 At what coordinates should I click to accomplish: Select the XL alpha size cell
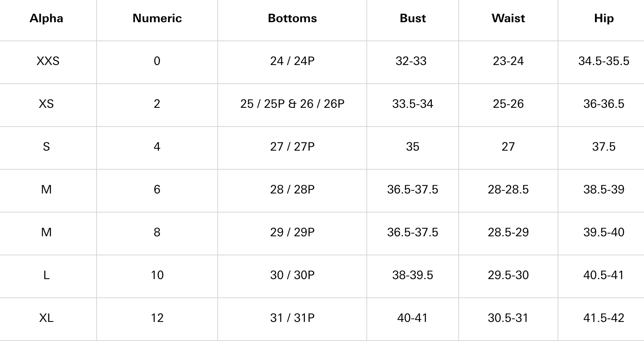46,318
